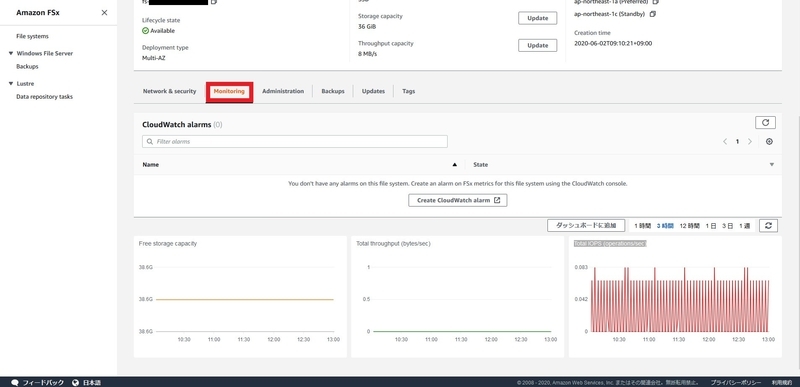Screen dimensions: 800x387
Task: Select the Monitoring tab
Action: click(229, 92)
